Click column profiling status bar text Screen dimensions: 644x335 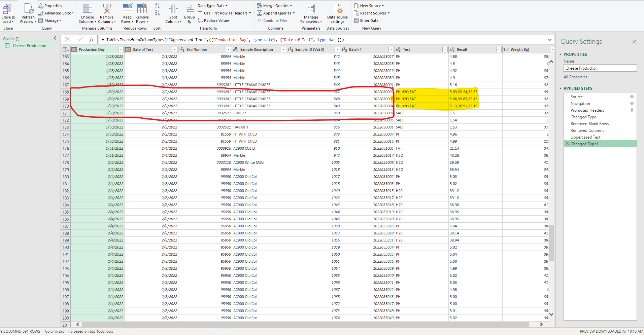(79, 331)
